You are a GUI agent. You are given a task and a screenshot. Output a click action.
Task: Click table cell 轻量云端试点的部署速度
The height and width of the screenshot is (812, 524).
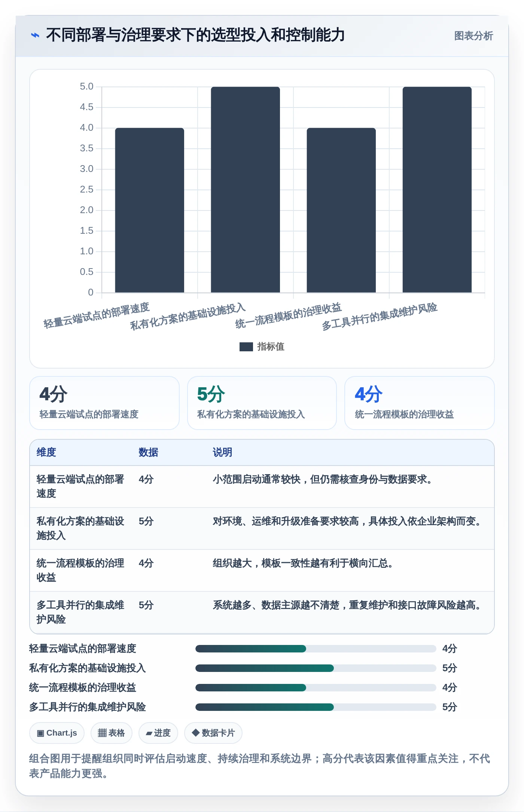[80, 487]
